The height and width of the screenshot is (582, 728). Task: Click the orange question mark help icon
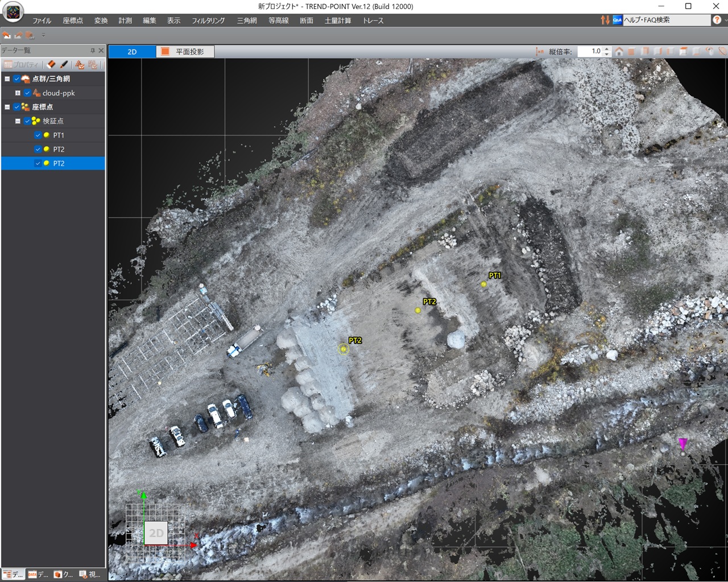pyautogui.click(x=717, y=20)
